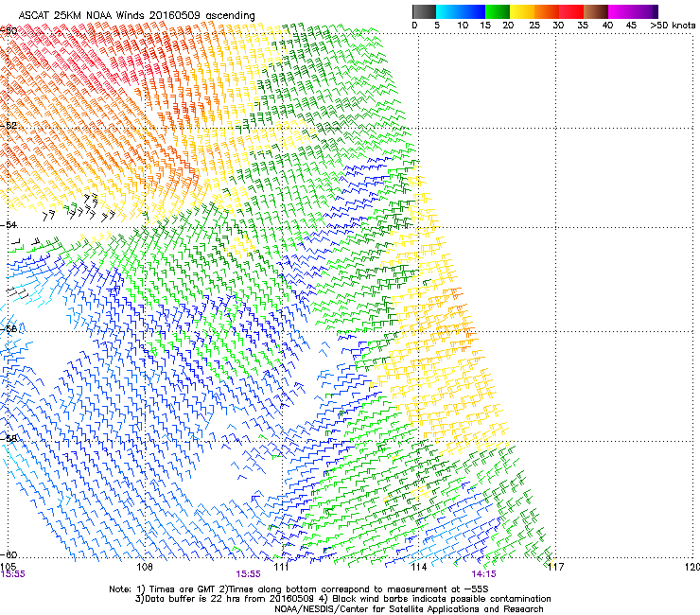Select the red 30-35 knots color swatch
This screenshot has width=700, height=615.
[x=571, y=11]
